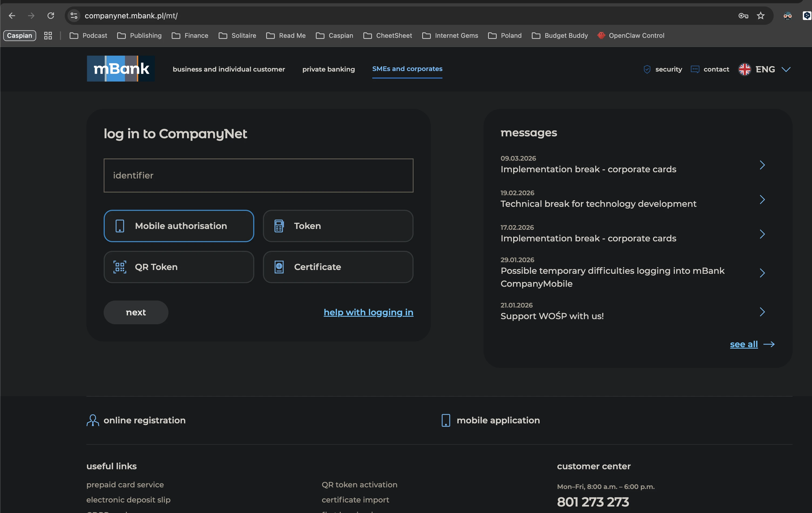The height and width of the screenshot is (513, 812).
Task: Click the identifier input field
Action: [259, 175]
